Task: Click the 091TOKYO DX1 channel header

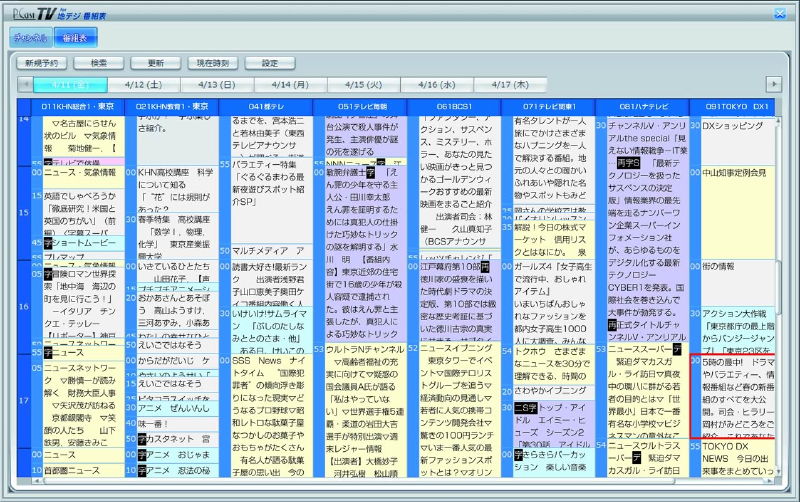Action: click(x=735, y=105)
